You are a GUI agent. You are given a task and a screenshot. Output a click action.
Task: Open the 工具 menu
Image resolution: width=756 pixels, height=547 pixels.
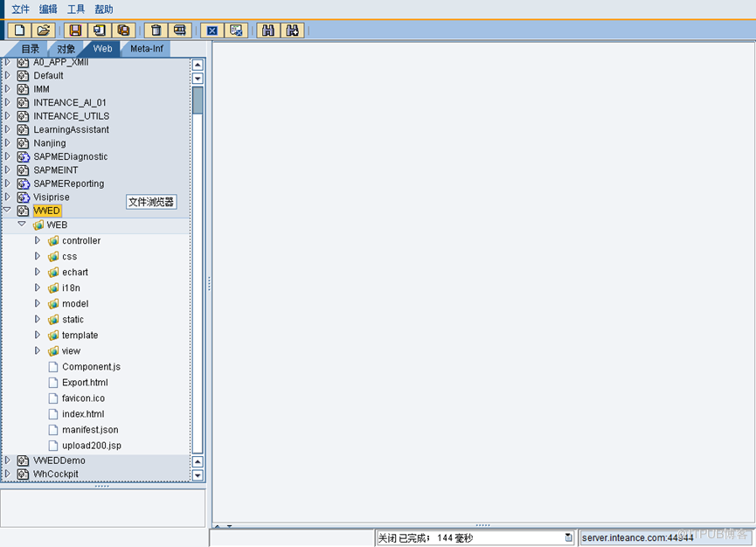(76, 9)
